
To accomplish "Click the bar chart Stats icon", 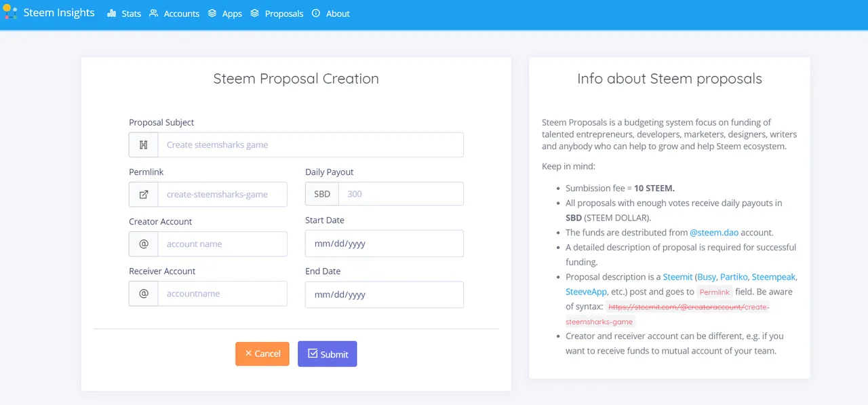I will (x=112, y=14).
